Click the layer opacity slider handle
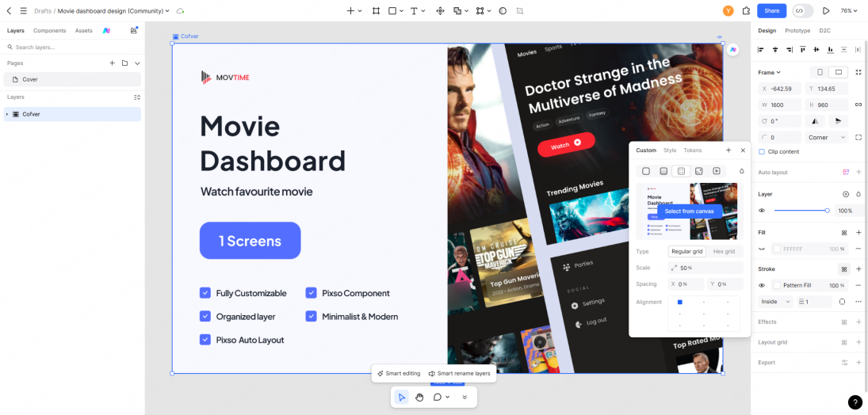This screenshot has width=868, height=415. click(827, 210)
